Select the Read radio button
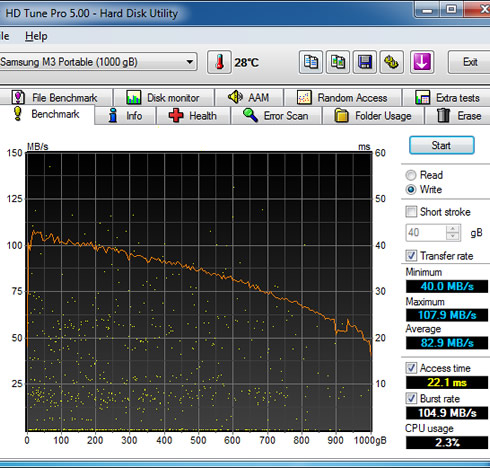Image resolution: width=490 pixels, height=468 pixels. 411,175
